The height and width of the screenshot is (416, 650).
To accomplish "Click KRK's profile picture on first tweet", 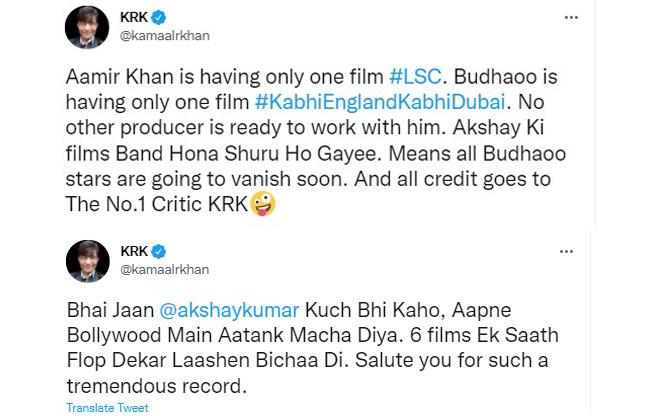I will [x=86, y=29].
